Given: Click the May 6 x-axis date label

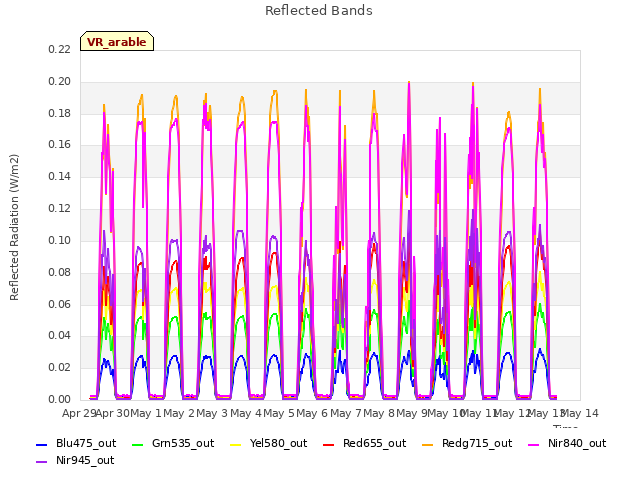Looking at the screenshot, I should pos(312,413).
